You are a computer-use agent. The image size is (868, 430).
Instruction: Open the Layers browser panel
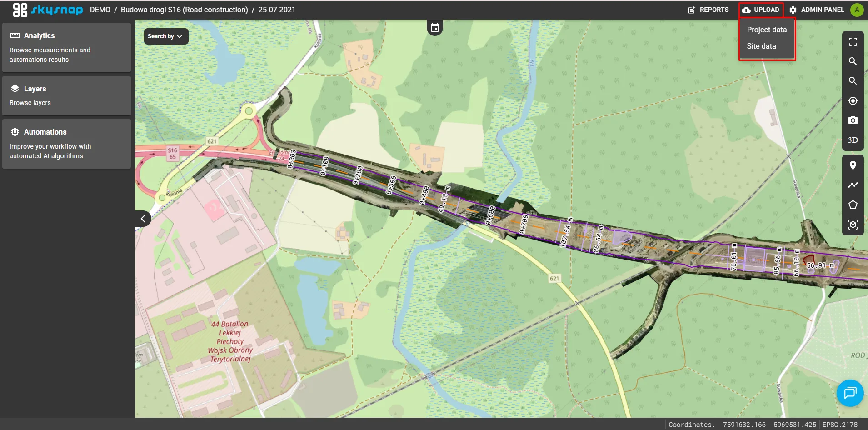pyautogui.click(x=66, y=95)
